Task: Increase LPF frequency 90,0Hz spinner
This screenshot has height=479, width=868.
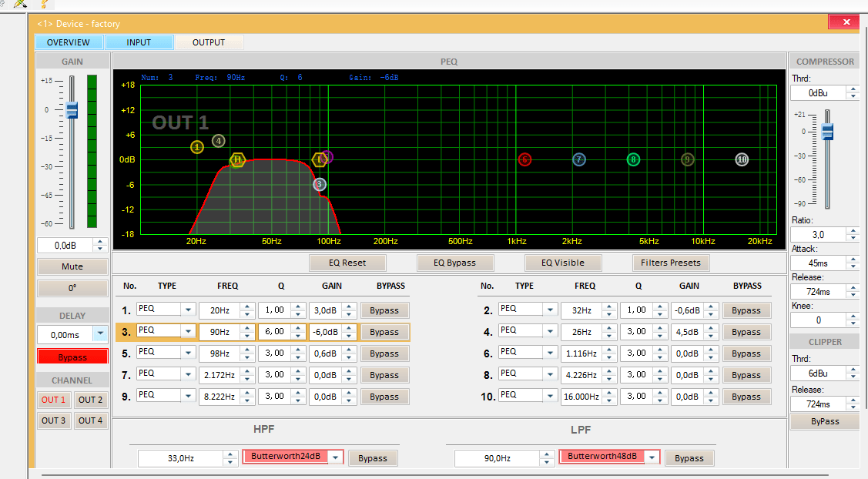Action: pyautogui.click(x=547, y=454)
